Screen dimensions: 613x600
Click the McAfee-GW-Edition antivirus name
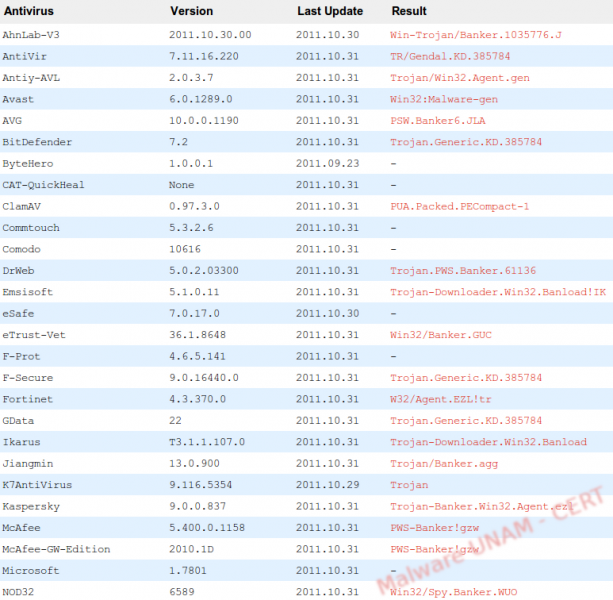click(x=56, y=550)
